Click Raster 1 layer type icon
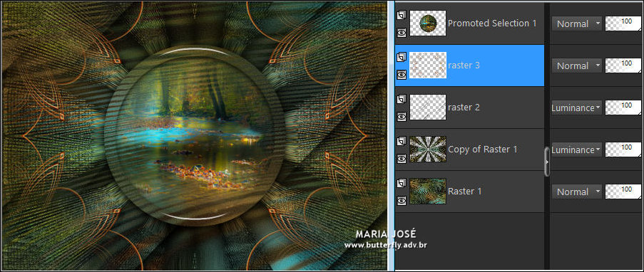The width and height of the screenshot is (644, 272). [x=402, y=183]
